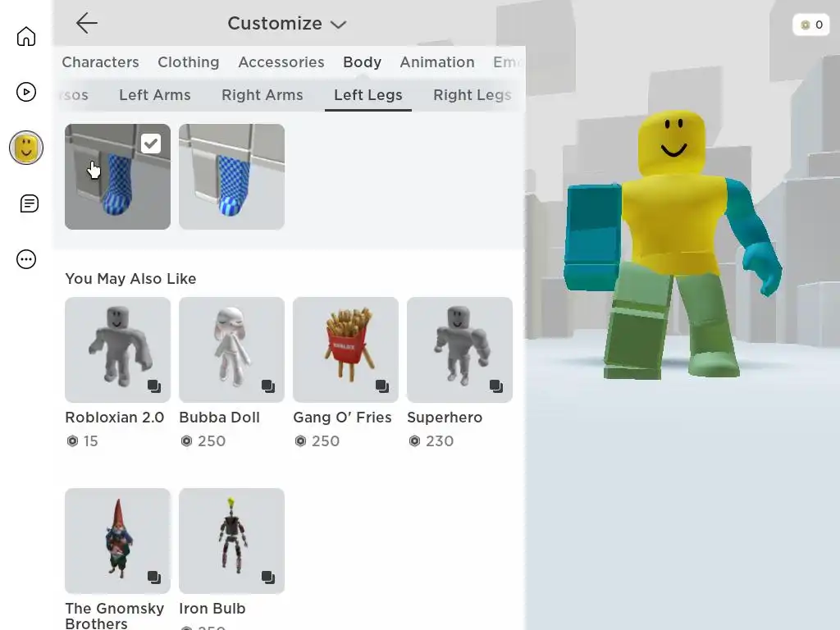The height and width of the screenshot is (630, 840).
Task: Select the Left Legs subtab
Action: [x=368, y=95]
